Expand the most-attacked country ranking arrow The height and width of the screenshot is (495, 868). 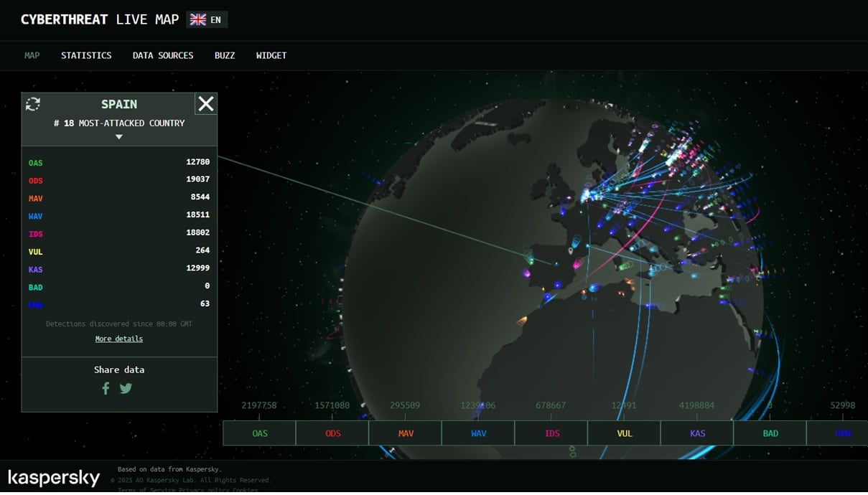tap(119, 136)
